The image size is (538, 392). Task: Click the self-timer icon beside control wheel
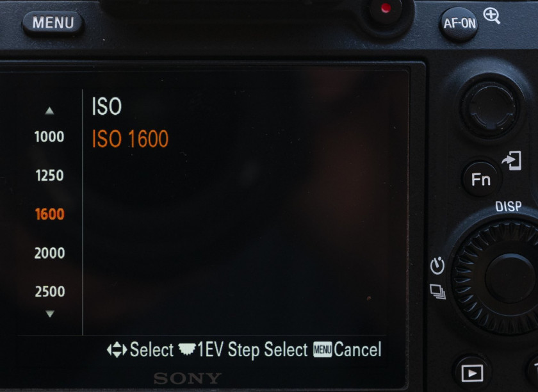437,265
